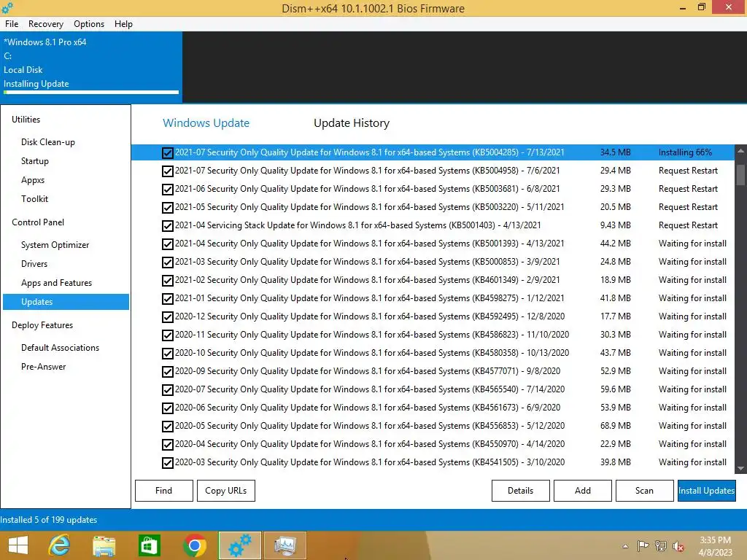Select row with KB4561673 update
This screenshot has width=747, height=560.
pos(433,408)
